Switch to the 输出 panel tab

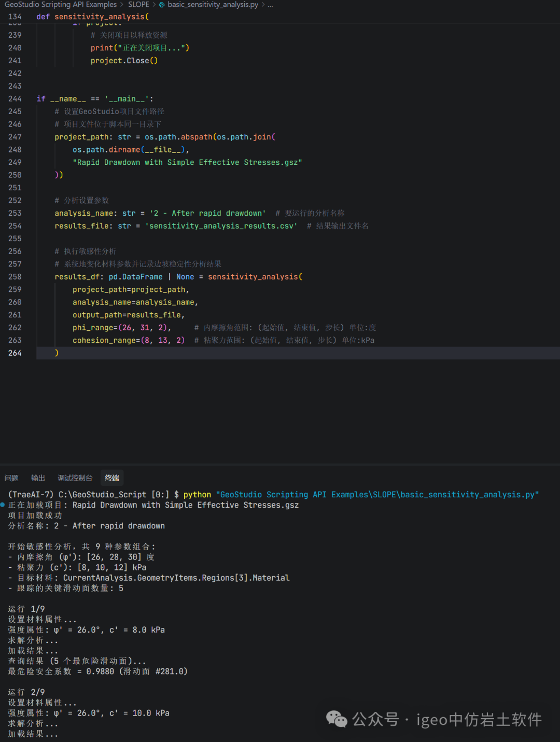38,478
